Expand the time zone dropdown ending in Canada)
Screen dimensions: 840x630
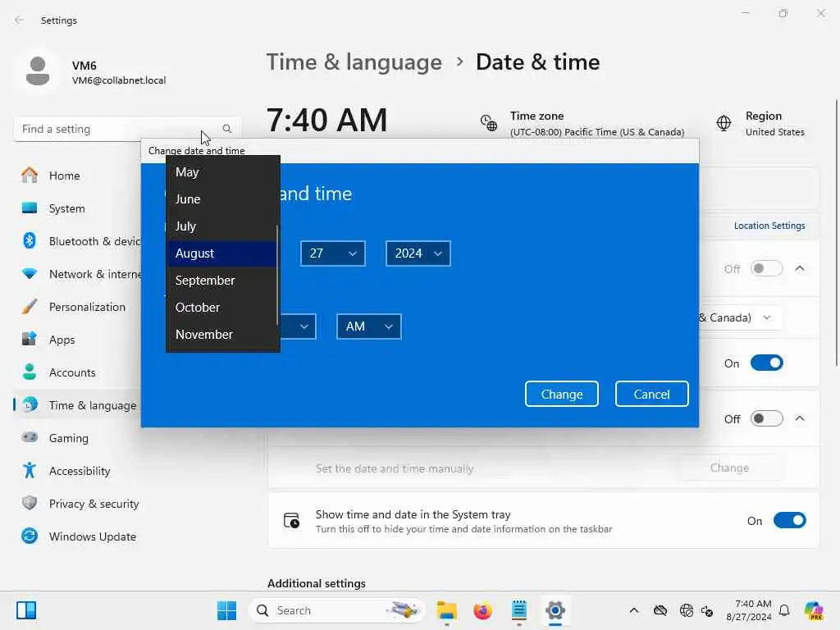click(x=739, y=317)
